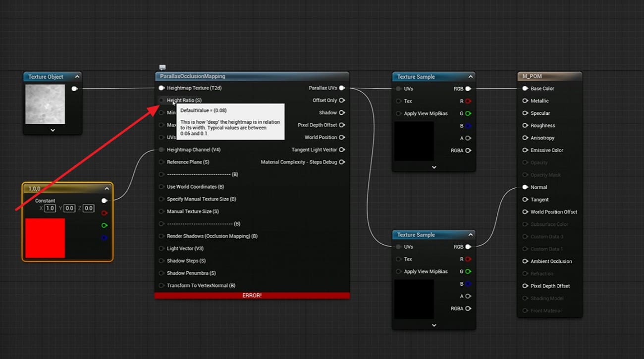Click the Parallax UVs output pin
The image size is (644, 359).
(x=342, y=88)
